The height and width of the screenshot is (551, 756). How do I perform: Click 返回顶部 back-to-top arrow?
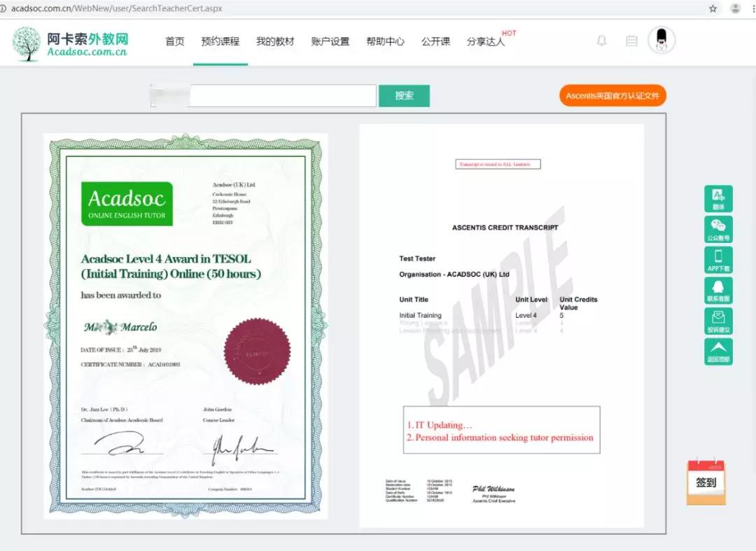pos(718,351)
